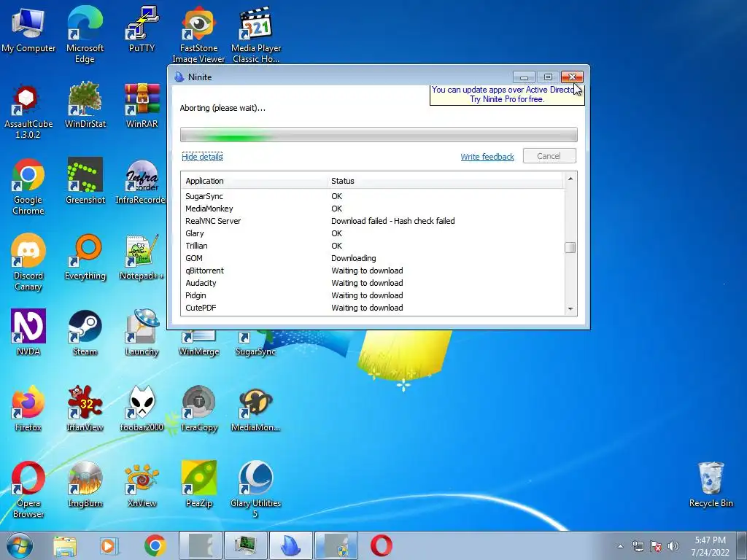Select the WinDirStat desktop icon
Screen dimensions: 747x560
85,105
